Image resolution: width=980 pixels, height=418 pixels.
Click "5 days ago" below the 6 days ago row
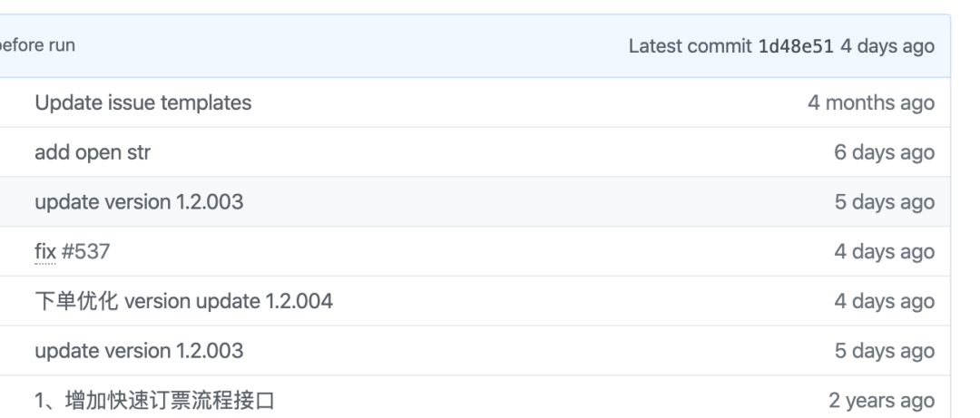885,202
